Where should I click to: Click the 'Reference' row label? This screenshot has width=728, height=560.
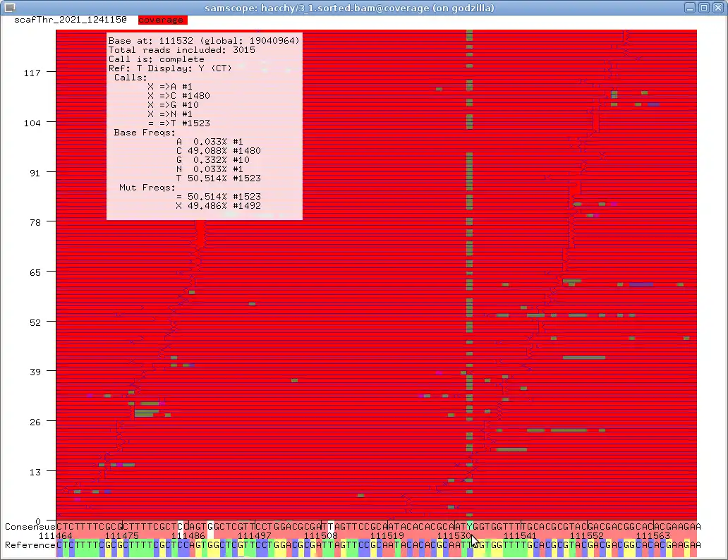30,544
